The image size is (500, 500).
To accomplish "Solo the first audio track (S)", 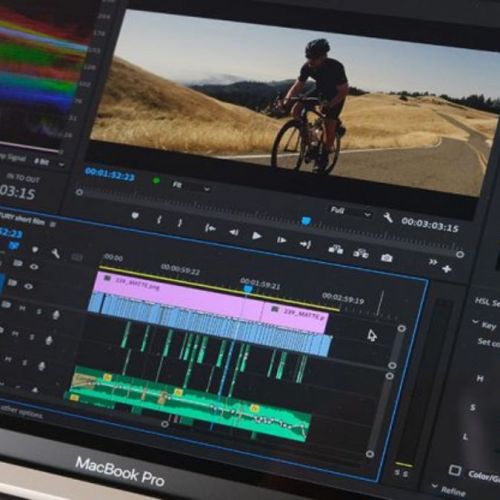I will (39, 312).
